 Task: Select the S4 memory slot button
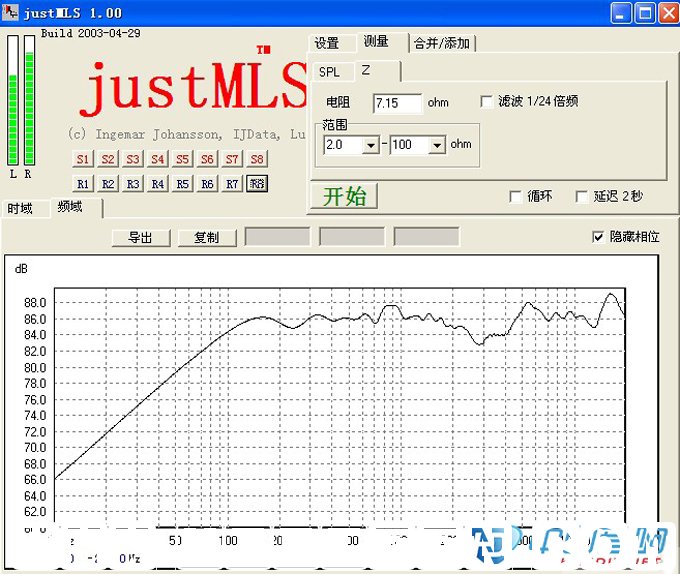tap(157, 159)
